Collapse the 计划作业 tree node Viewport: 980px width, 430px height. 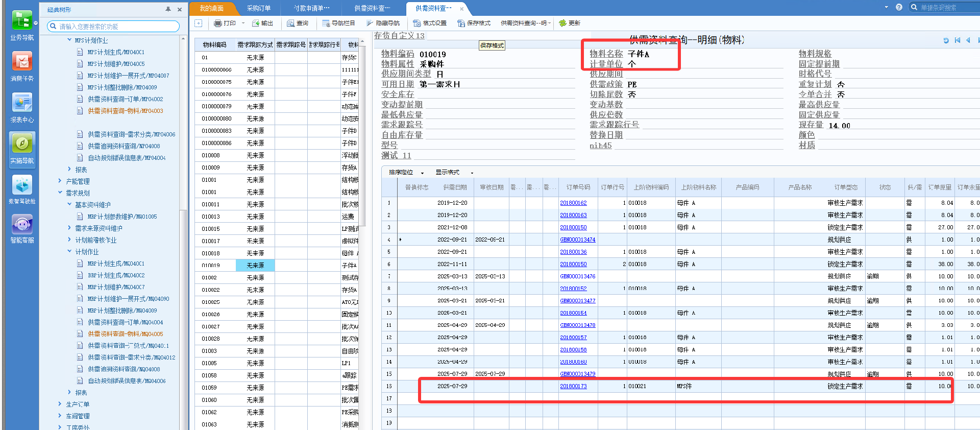[69, 251]
